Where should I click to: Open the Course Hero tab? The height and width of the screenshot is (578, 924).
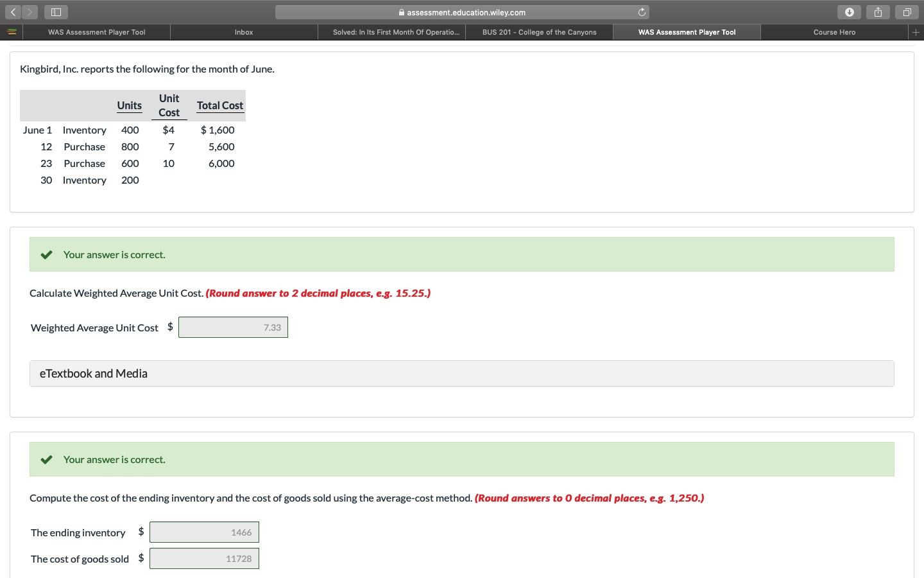[834, 31]
